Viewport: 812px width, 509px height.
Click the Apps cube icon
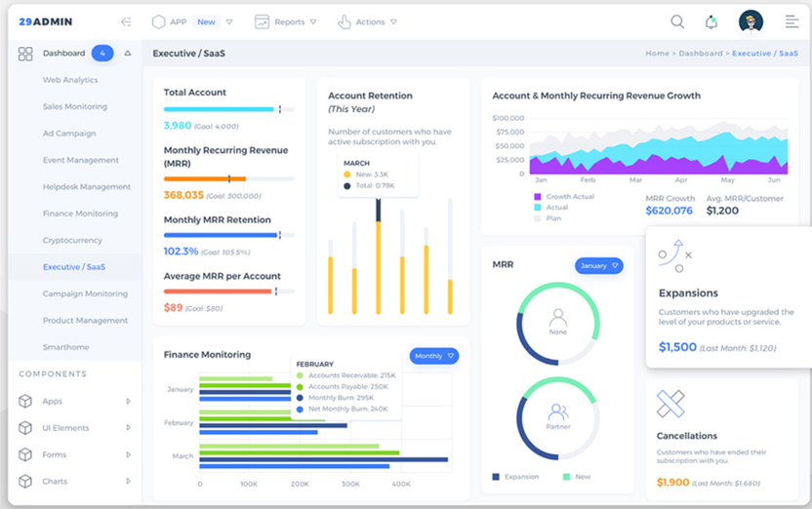point(25,401)
